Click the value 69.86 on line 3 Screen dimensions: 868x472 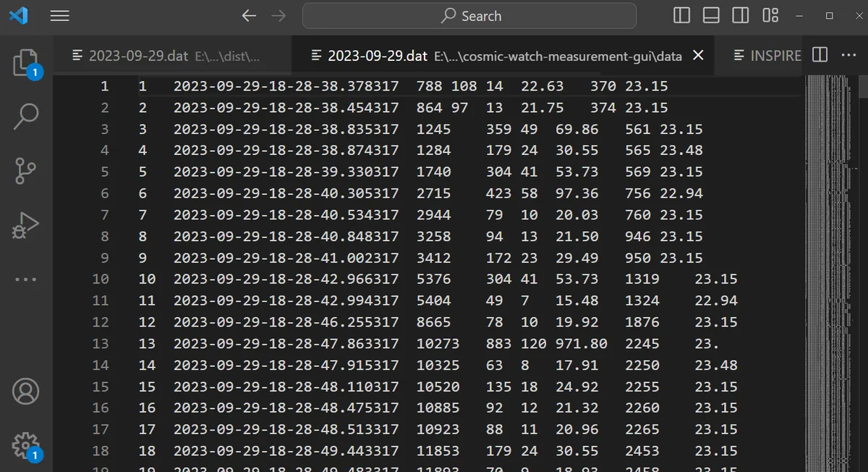[x=577, y=129]
